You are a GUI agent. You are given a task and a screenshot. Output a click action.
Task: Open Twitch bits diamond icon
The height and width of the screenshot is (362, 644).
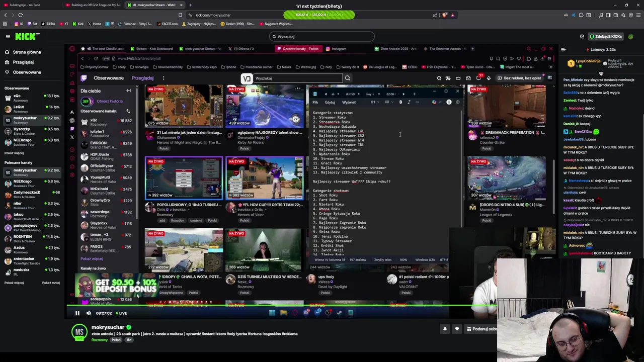[x=489, y=78]
